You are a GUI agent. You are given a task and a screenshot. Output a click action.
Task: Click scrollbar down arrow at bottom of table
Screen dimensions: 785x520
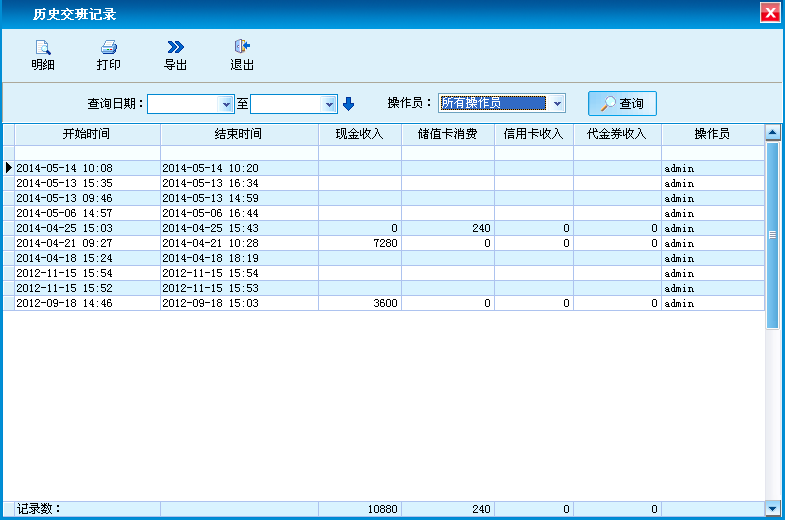click(772, 508)
